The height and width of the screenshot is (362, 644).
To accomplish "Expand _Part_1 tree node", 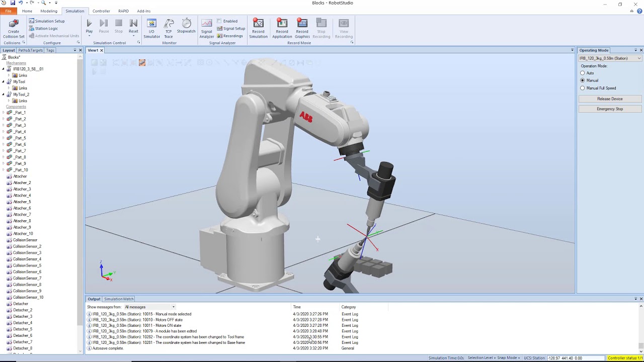I will click(3, 113).
